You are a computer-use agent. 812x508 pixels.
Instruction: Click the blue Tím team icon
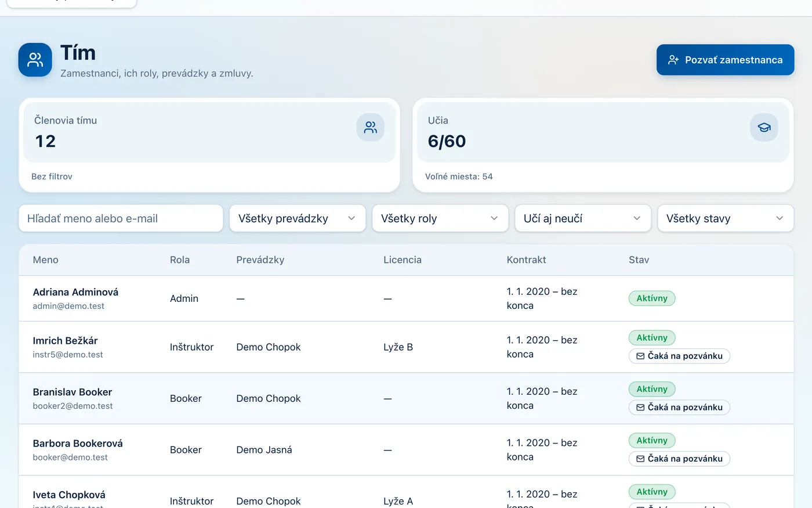[35, 60]
